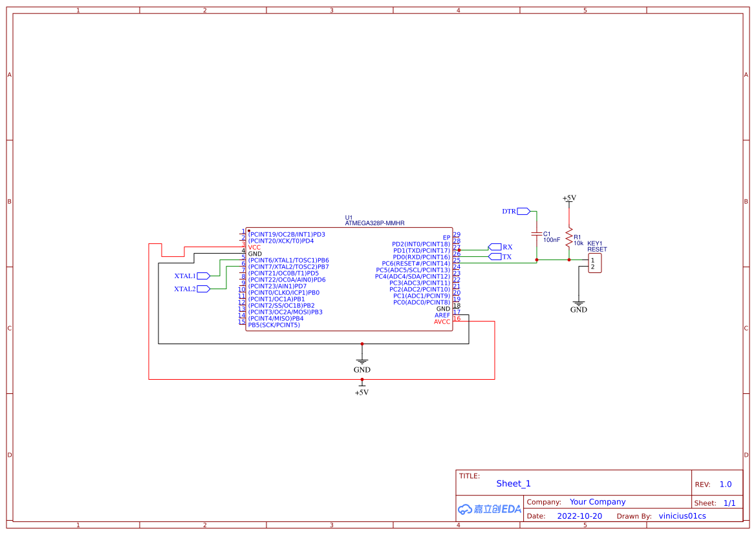
Task: Click the TX port flag
Action: point(494,257)
